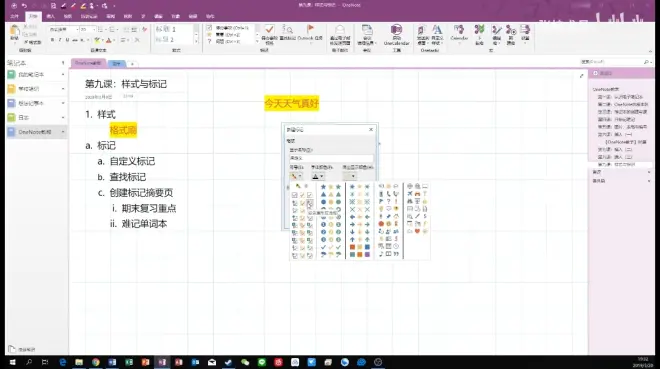Open the highlight color dropdown in tag dialog
Image resolution: width=660 pixels, height=369 pixels.
[349, 176]
